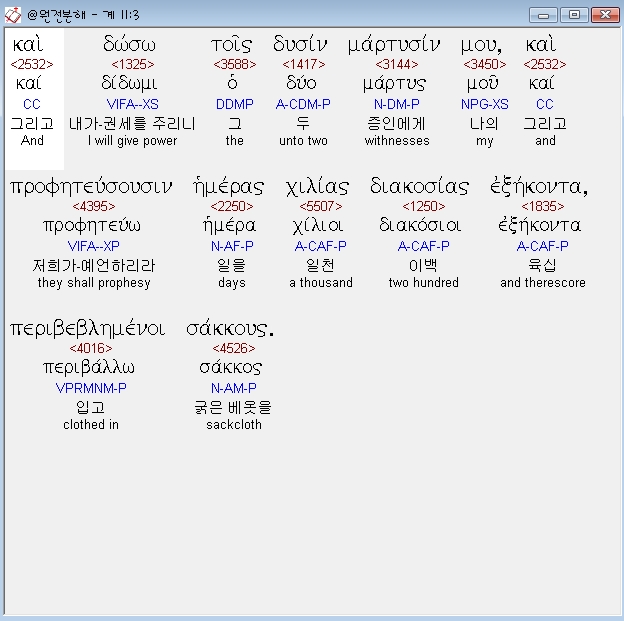The height and width of the screenshot is (621, 624).
Task: Select the Greek word περιβεβλημένοι
Action: pos(88,329)
